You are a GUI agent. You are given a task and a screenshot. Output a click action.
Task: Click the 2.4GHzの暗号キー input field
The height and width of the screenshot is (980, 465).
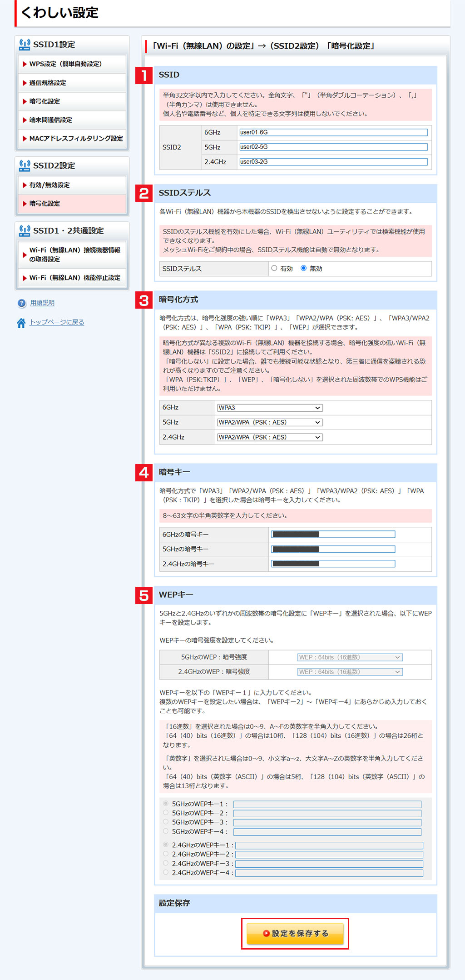tap(333, 564)
